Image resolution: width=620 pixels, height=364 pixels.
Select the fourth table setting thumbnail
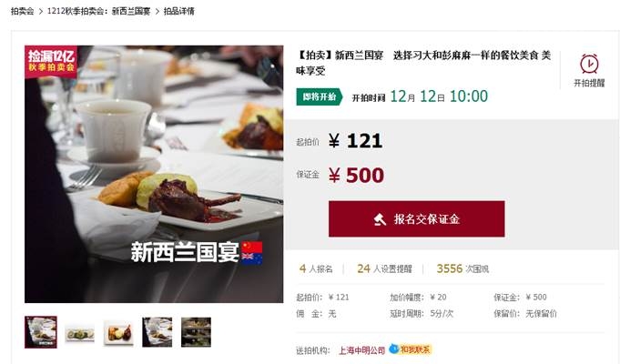point(157,332)
